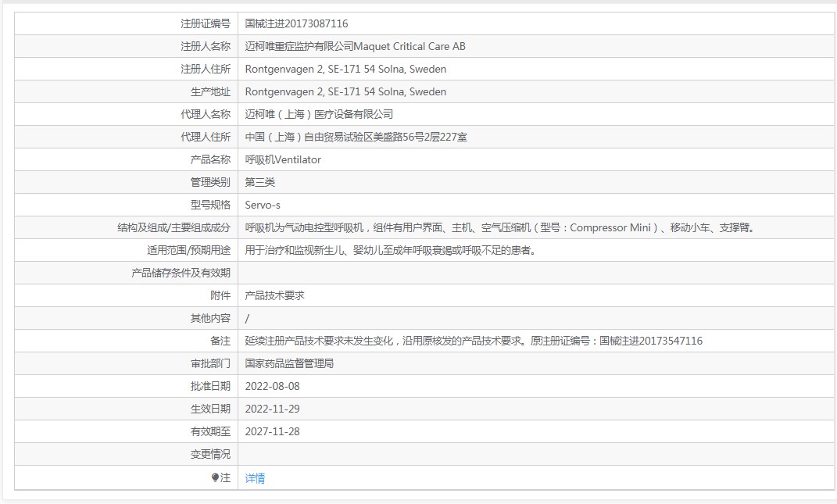Click the 注册证编号 label

pos(206,23)
